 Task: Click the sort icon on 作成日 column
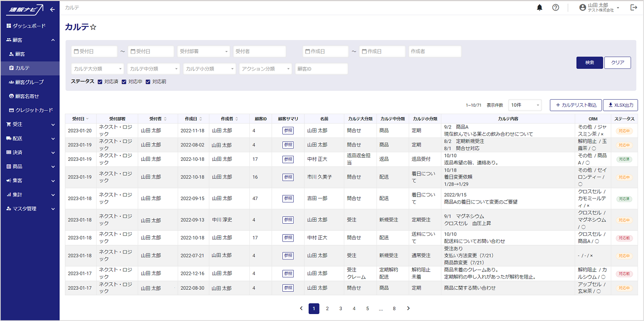pyautogui.click(x=201, y=119)
